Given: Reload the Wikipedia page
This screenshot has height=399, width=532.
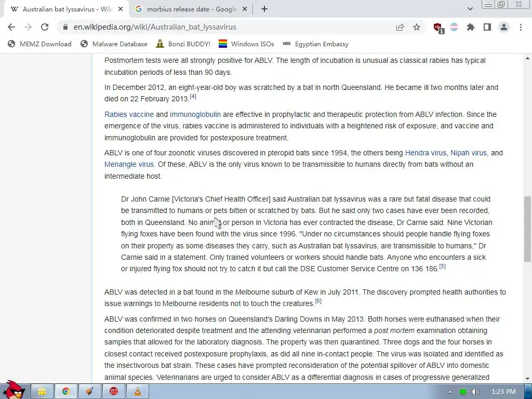Looking at the screenshot, I should click(x=45, y=27).
